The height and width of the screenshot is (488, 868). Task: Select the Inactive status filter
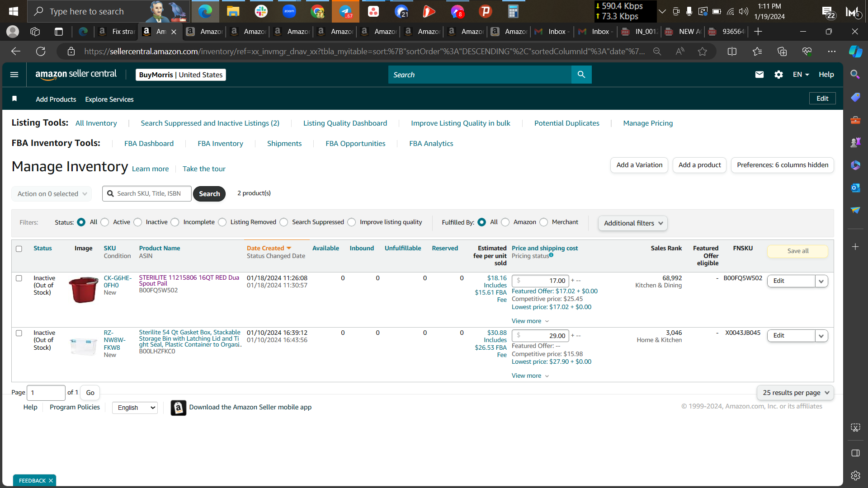138,222
